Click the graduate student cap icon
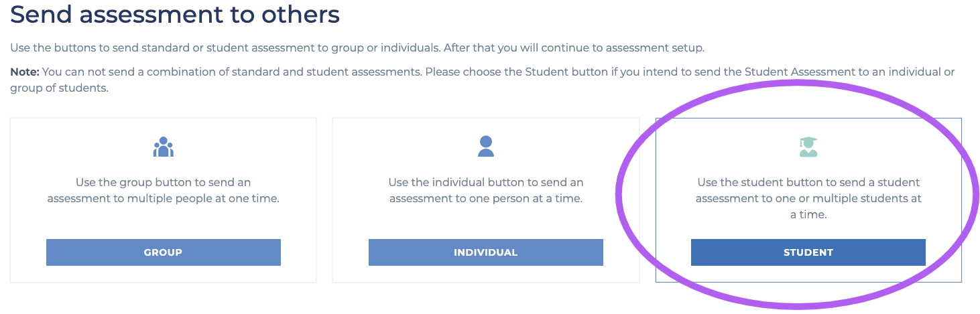Image resolution: width=980 pixels, height=314 pixels. click(808, 147)
